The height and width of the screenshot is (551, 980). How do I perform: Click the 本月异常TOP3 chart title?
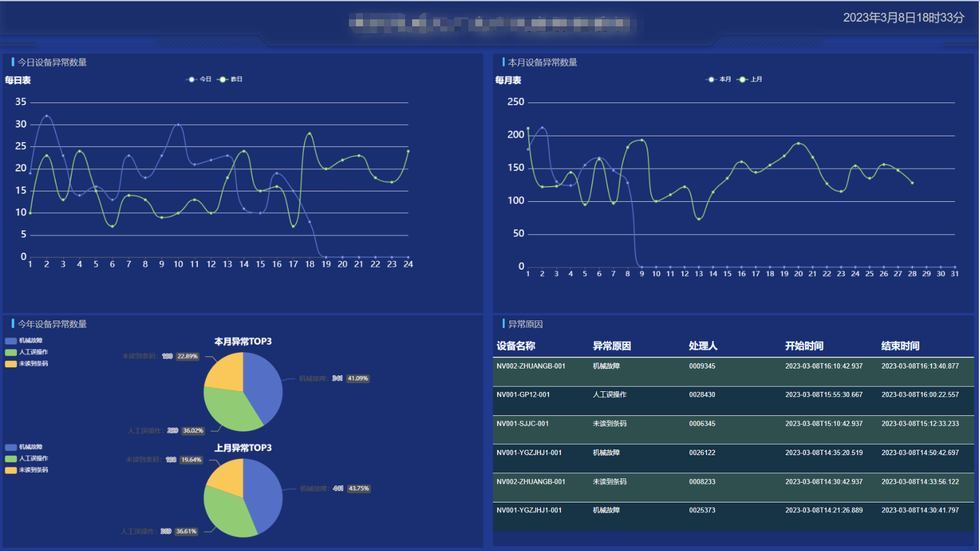[x=243, y=342]
